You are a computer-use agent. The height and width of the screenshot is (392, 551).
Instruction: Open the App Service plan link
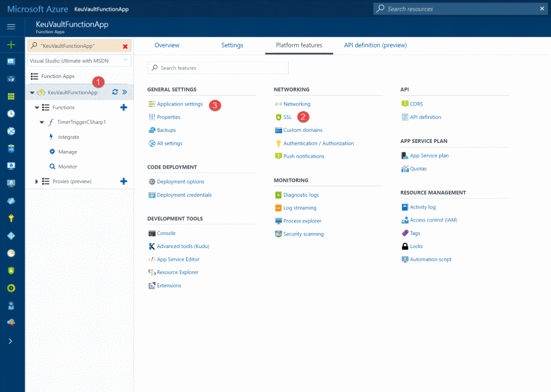pyautogui.click(x=429, y=155)
